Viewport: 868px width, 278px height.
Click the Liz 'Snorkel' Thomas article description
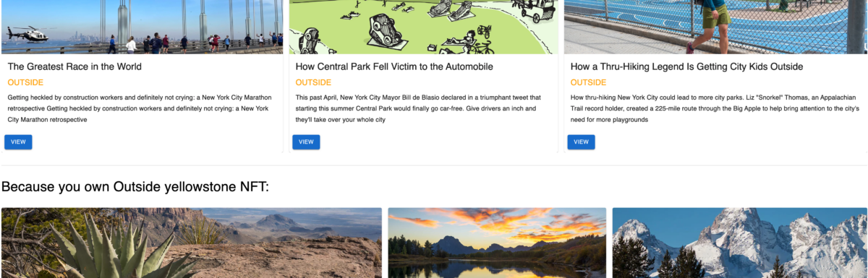[x=715, y=108]
